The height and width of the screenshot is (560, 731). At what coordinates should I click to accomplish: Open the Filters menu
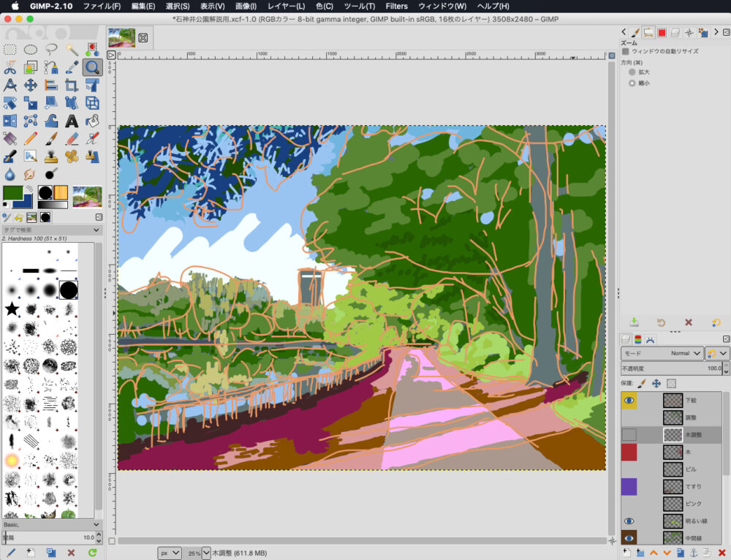tap(396, 6)
